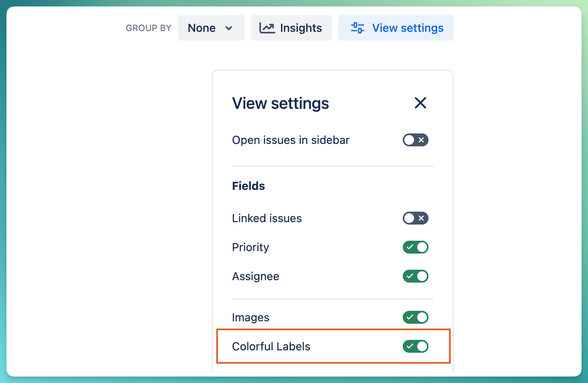
Task: Click the Insights chart icon
Action: tap(267, 27)
